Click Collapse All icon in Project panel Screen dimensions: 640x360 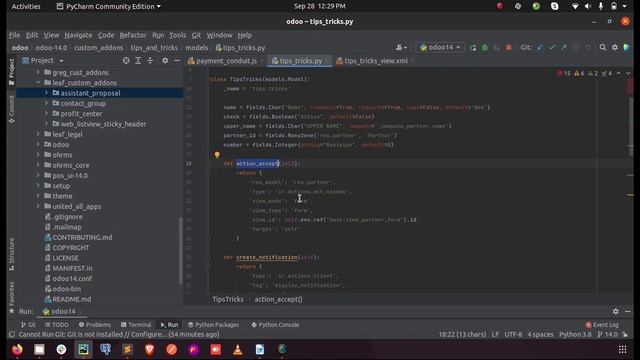[x=150, y=60]
